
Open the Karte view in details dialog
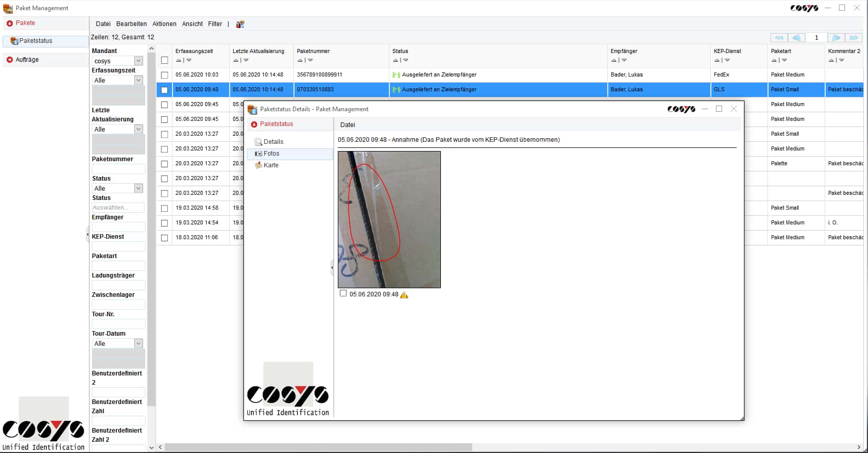coord(271,165)
